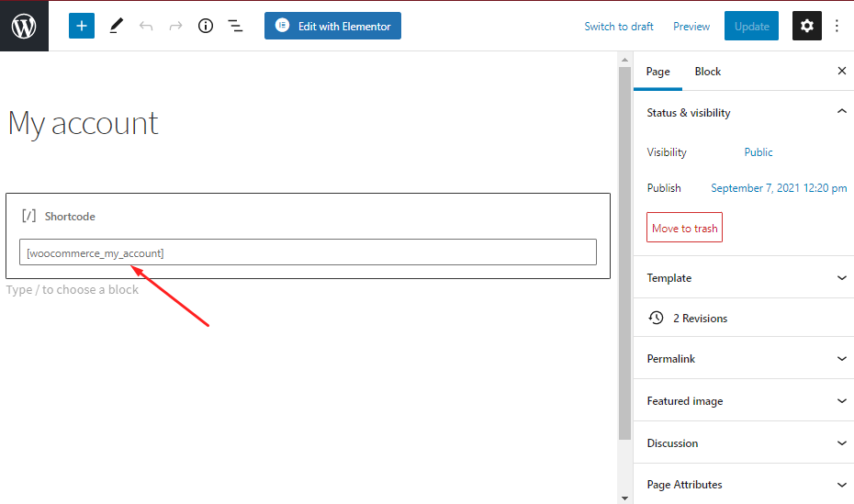Click the My account page title
The image size is (854, 504).
point(84,124)
